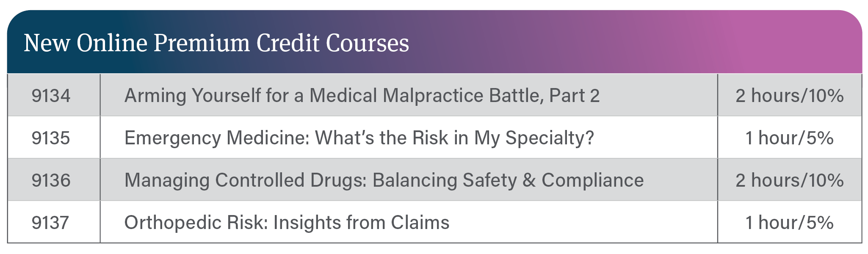Click the 2 hours/10% credit for course 9136
This screenshot has width=868, height=254.
[x=789, y=180]
